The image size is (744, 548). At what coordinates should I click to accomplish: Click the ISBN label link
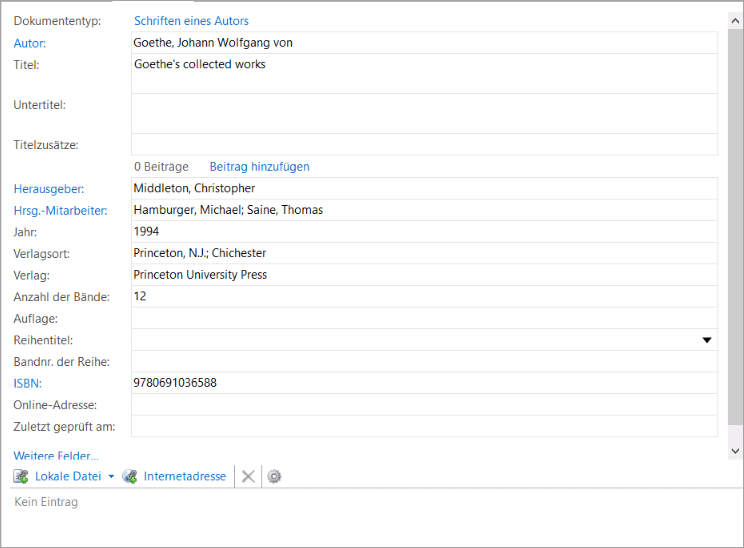pyautogui.click(x=28, y=383)
